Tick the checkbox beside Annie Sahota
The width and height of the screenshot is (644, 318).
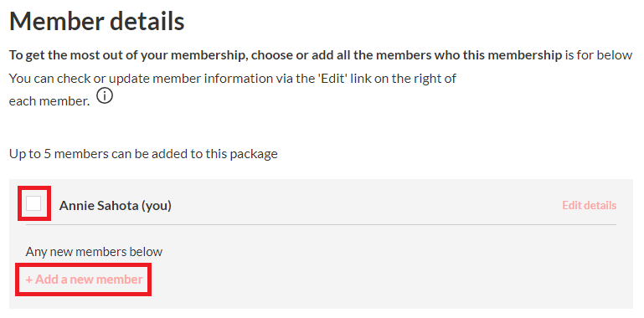click(33, 203)
